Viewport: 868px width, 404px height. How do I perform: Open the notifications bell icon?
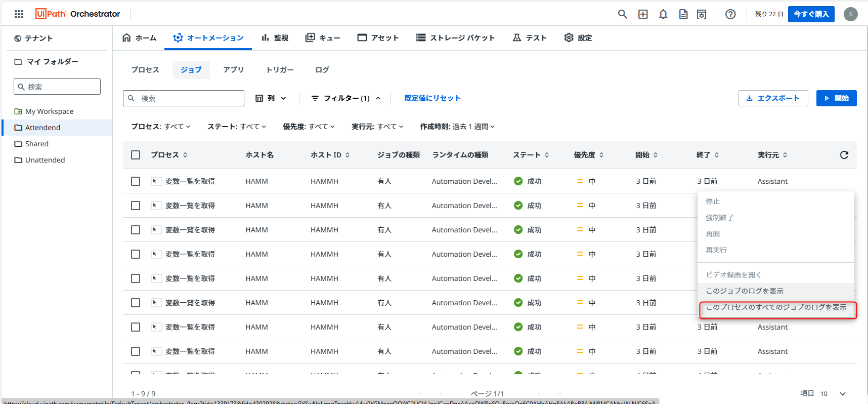pos(663,14)
